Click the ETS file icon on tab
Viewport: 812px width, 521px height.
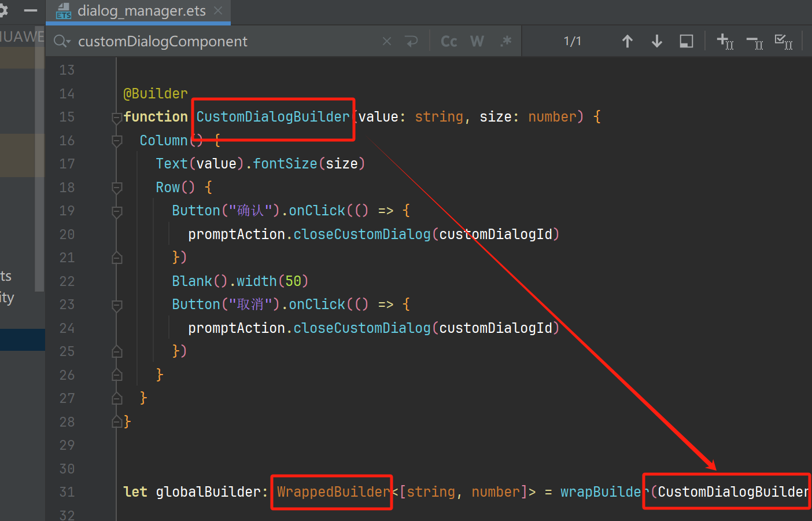point(64,11)
